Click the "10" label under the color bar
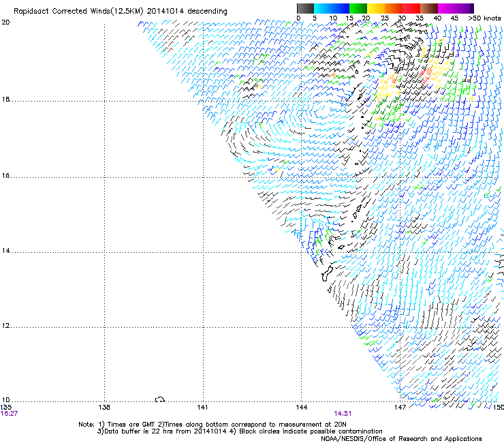This screenshot has width=504, height=443. pos(333,18)
